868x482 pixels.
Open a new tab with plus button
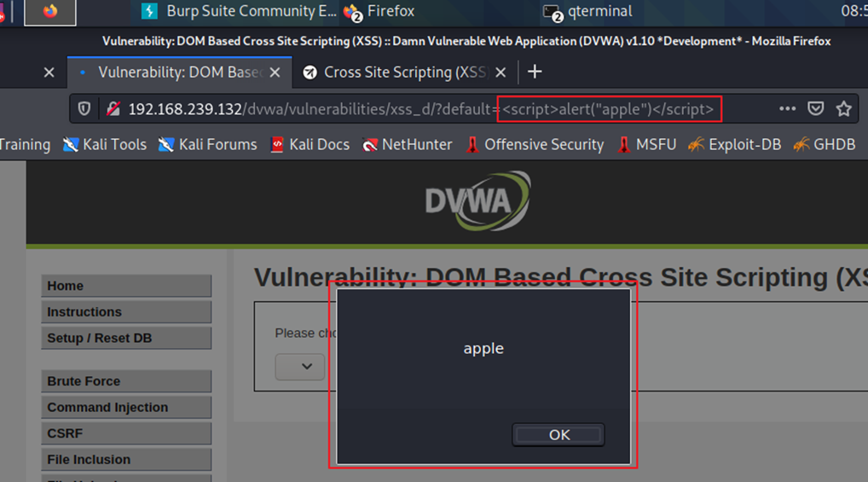pyautogui.click(x=535, y=72)
